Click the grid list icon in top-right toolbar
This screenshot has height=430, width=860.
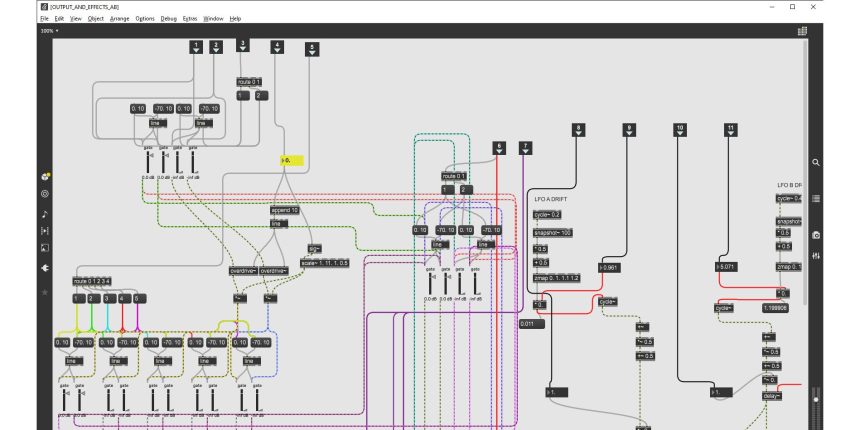coord(802,31)
